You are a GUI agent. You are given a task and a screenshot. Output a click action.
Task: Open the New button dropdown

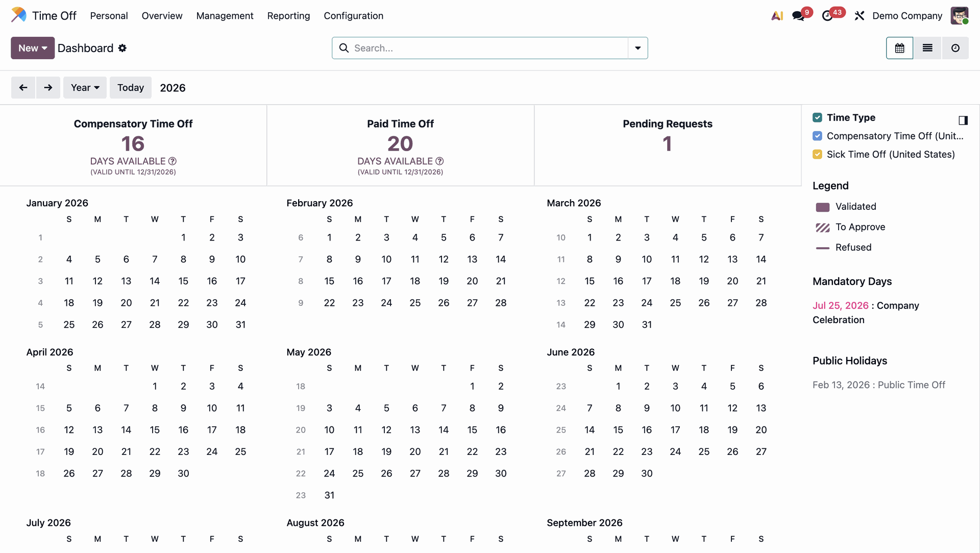point(33,48)
